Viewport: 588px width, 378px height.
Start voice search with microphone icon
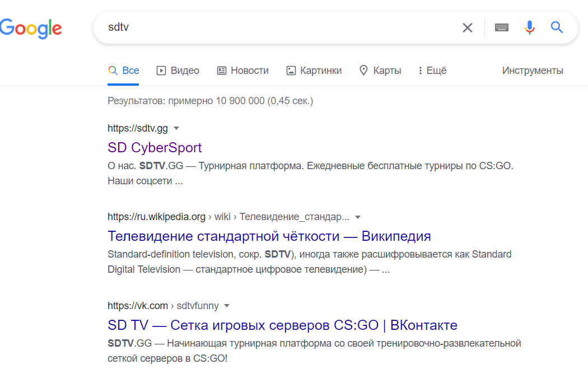point(530,27)
